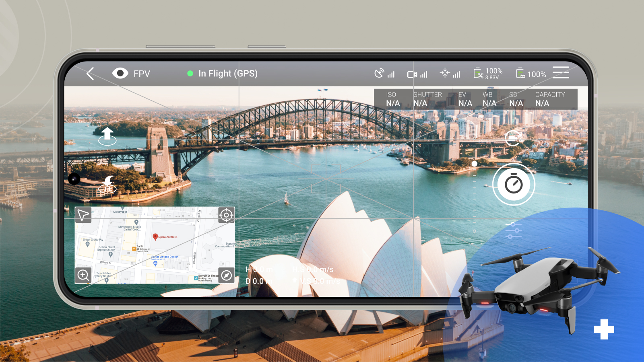
Task: Open drone battery 3.83V status
Action: point(488,74)
